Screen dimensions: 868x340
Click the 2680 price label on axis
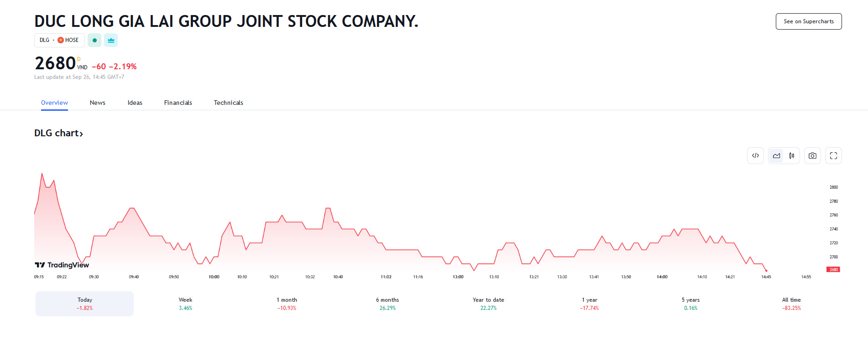pos(833,269)
